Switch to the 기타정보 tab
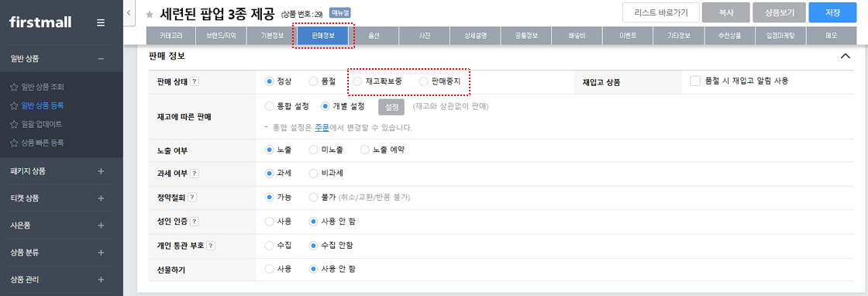This screenshot has height=296, width=868. point(679,36)
